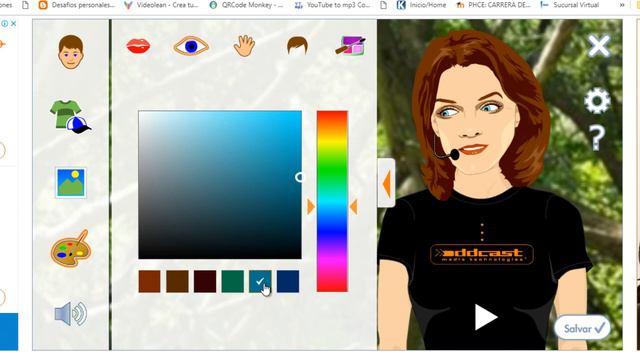Pick the navy blue color swatch
640x360 pixels.
[288, 281]
